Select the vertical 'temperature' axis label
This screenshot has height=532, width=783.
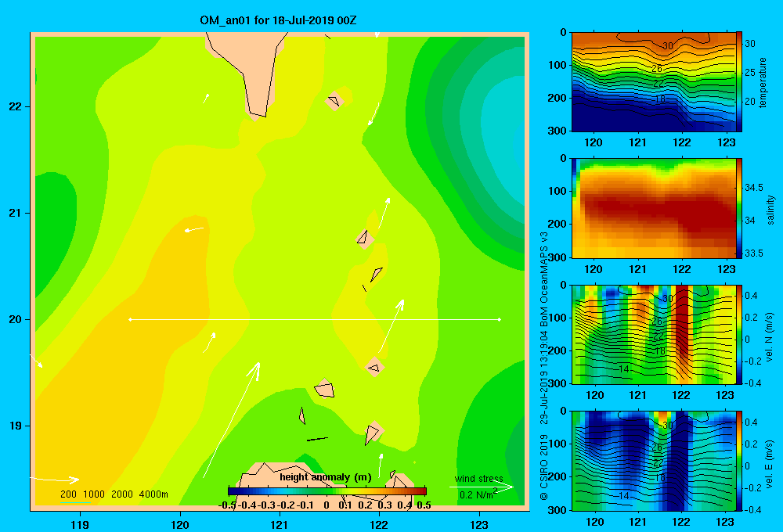tap(763, 82)
